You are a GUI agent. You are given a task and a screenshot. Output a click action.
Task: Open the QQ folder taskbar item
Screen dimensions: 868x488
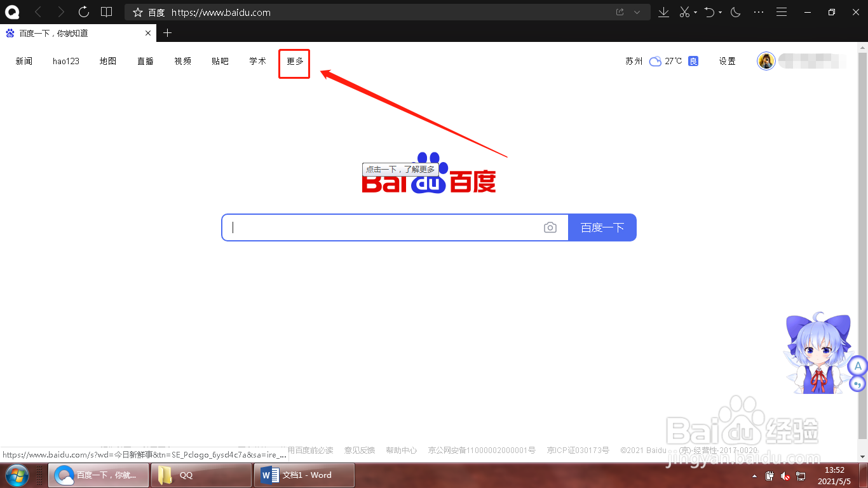tap(202, 475)
